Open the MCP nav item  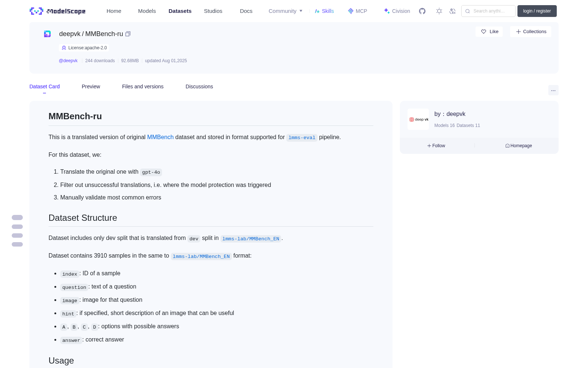coord(358,11)
